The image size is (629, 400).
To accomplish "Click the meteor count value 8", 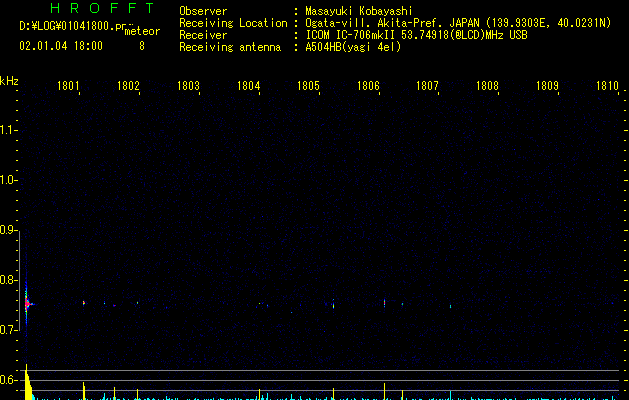I will (x=142, y=46).
